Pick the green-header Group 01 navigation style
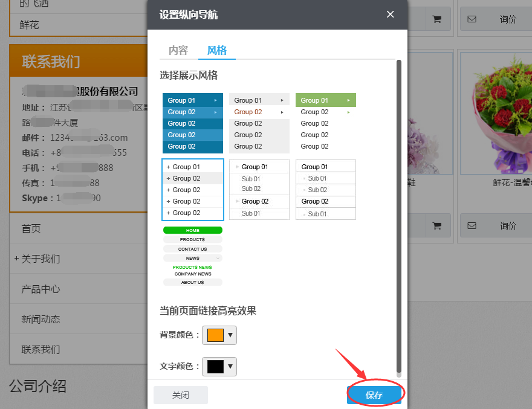The image size is (532, 409). [325, 123]
